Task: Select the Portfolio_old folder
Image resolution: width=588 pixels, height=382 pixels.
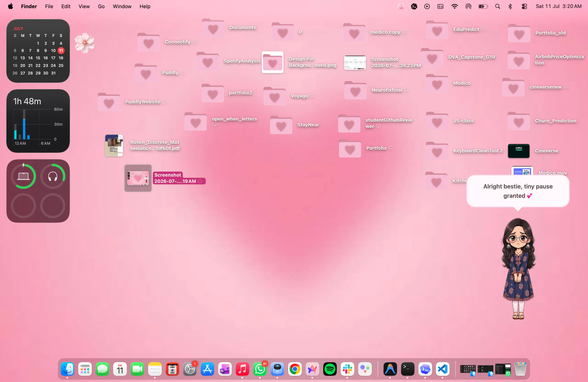Action: (519, 33)
